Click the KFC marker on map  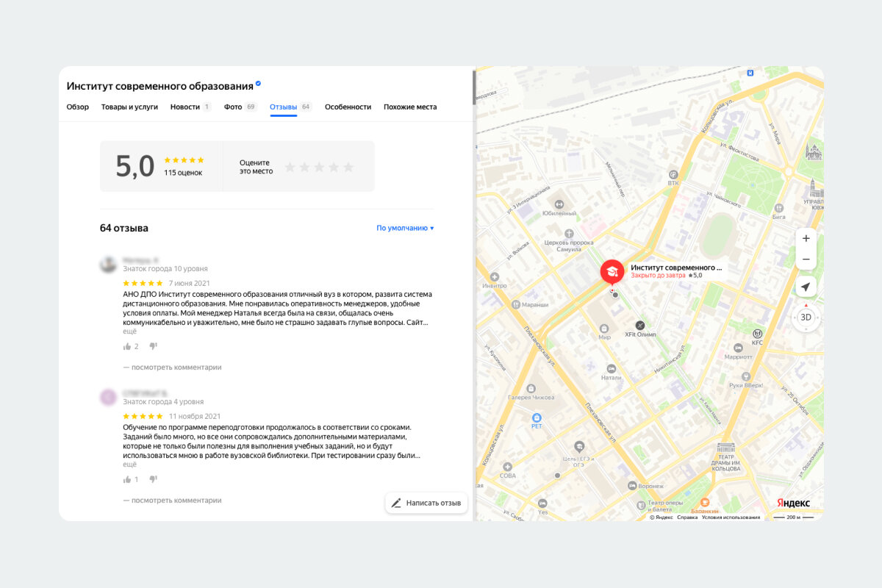(x=757, y=334)
